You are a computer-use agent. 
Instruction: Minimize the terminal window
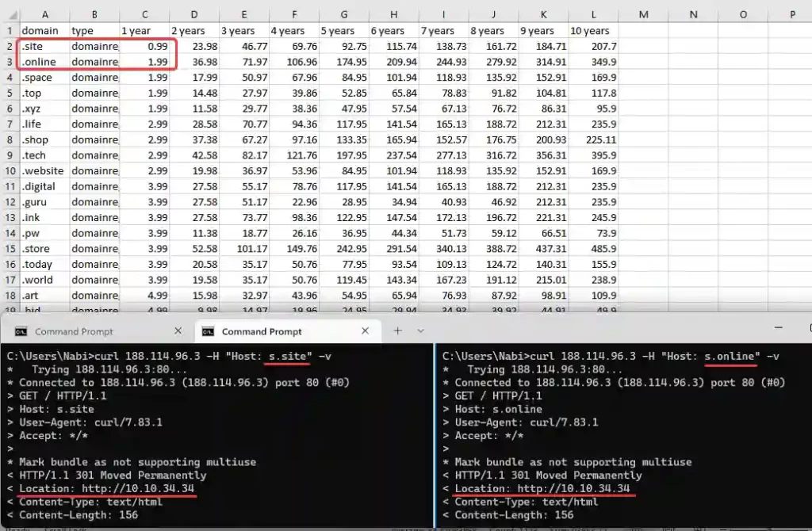(x=778, y=327)
